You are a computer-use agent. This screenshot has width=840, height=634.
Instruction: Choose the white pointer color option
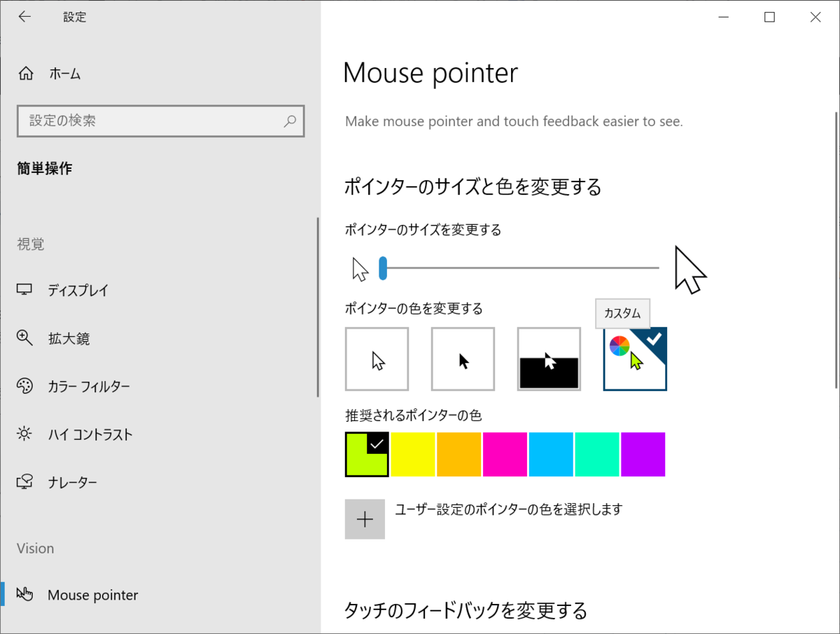pos(377,359)
